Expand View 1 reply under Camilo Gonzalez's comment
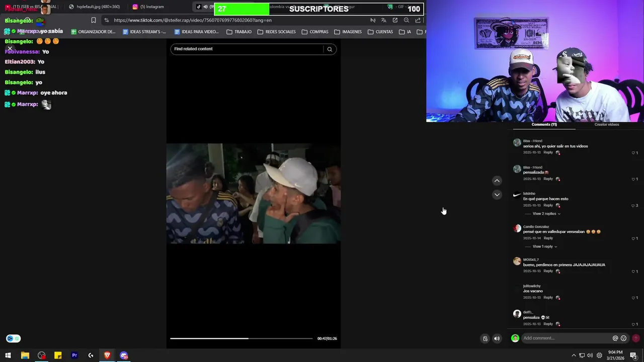 point(545,246)
